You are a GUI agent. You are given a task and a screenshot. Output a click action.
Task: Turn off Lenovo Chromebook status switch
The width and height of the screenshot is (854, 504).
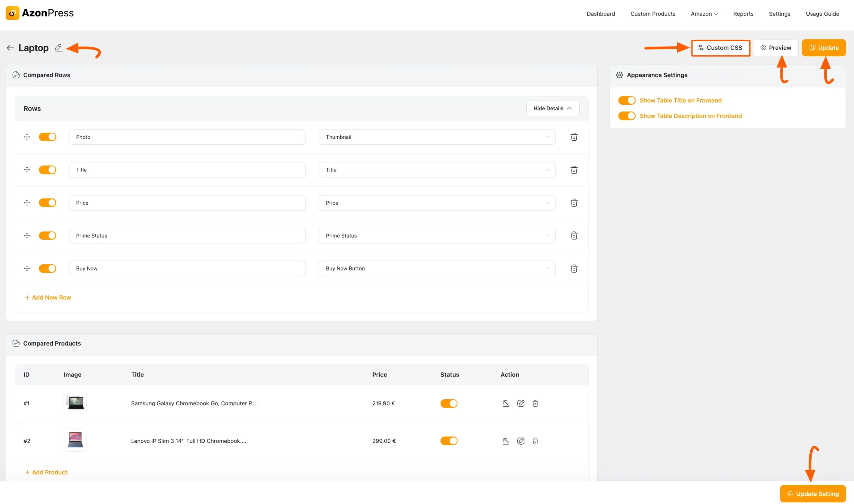point(449,441)
